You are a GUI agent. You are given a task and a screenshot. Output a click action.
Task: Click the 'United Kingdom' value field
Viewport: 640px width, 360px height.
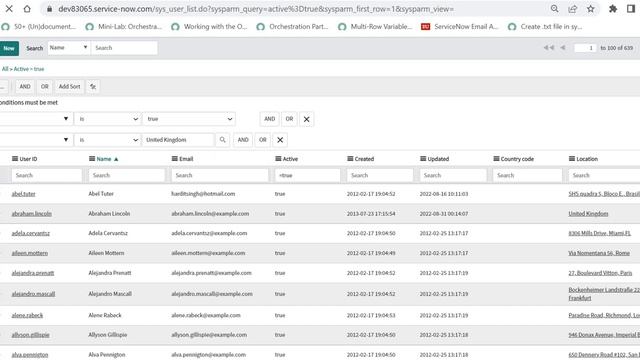(178, 140)
